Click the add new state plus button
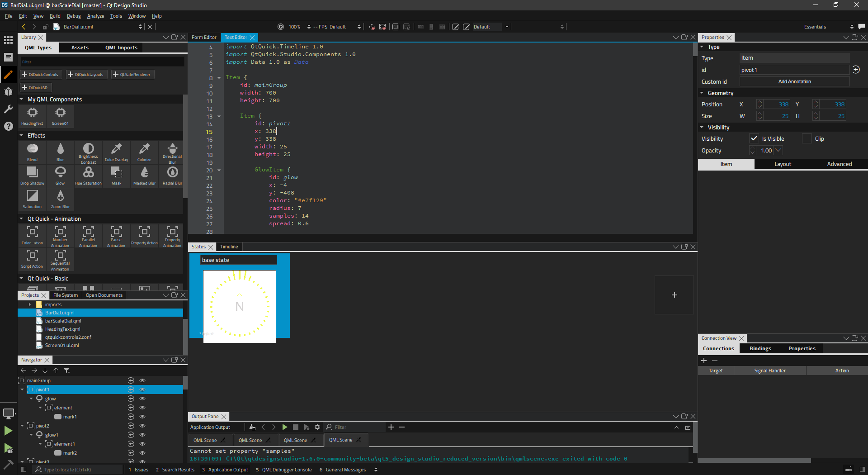Viewport: 868px width, 475px height. pyautogui.click(x=674, y=295)
